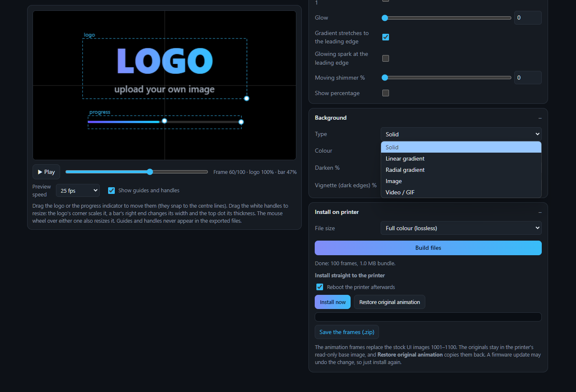Click the 'Vignette (dark edges) %' label
576x392 pixels.
[x=346, y=185]
